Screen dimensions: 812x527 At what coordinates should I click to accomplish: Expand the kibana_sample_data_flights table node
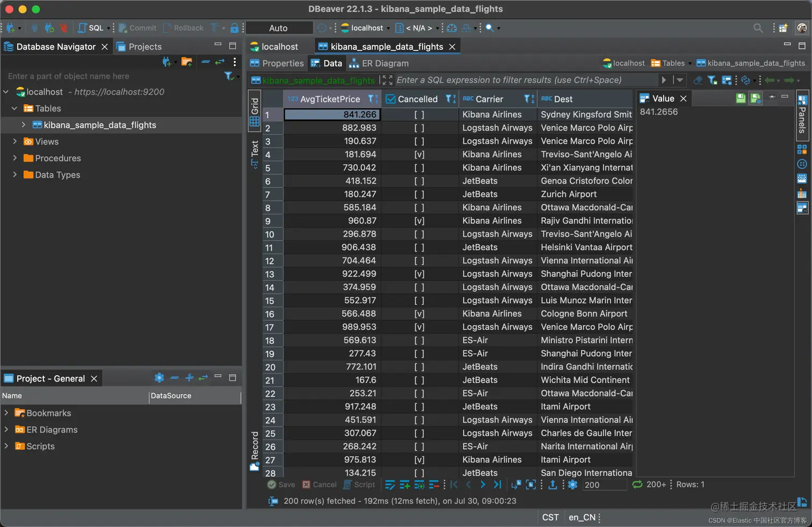23,125
